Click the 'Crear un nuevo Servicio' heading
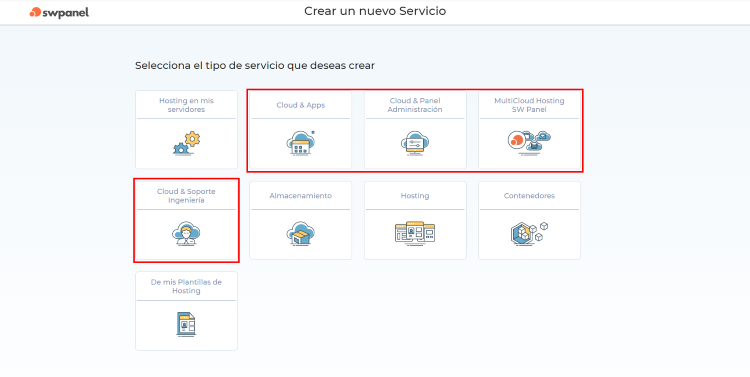Viewport: 750px width, 377px height. 375,11
